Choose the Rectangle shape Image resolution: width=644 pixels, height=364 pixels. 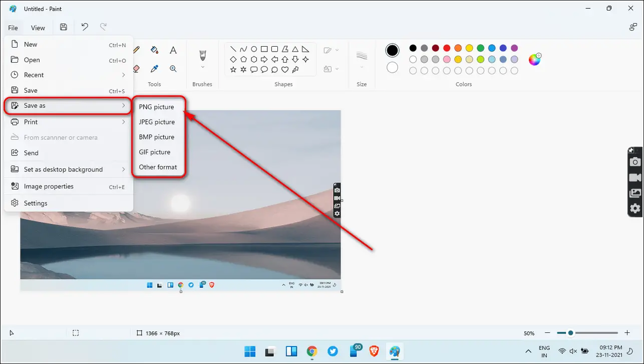(264, 49)
